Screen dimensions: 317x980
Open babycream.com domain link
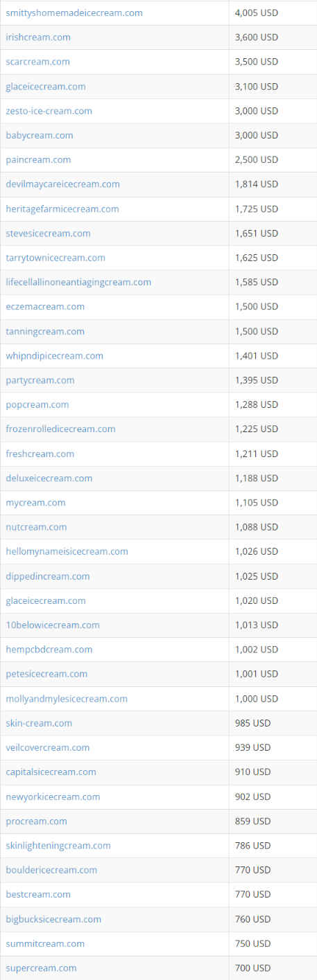coord(40,135)
